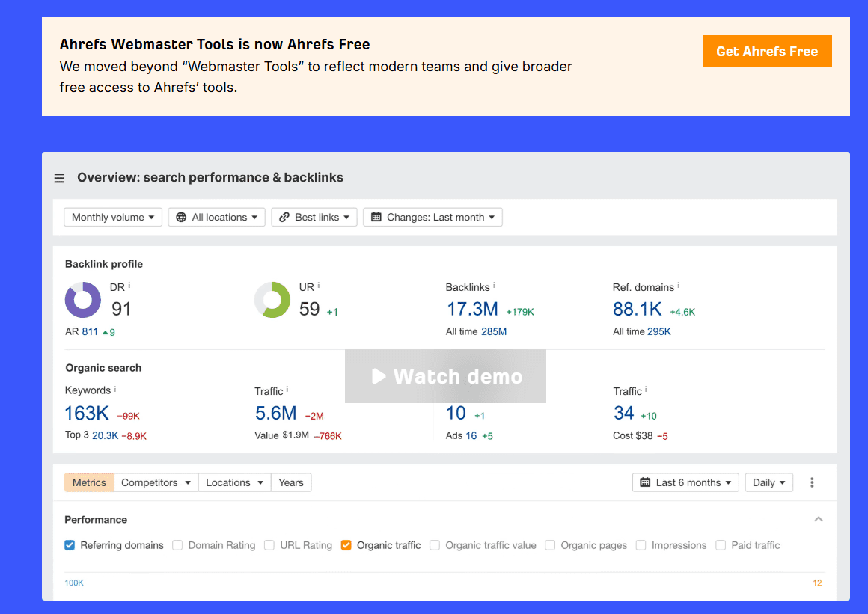Click the All time 285M backlinks link
Image resolution: width=868 pixels, height=614 pixels.
[494, 331]
